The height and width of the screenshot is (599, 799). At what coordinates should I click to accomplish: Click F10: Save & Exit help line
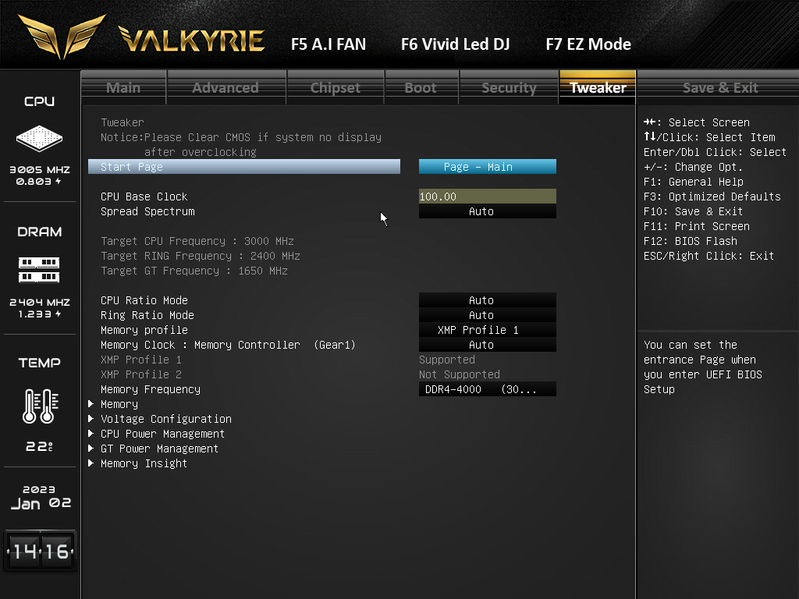pyautogui.click(x=693, y=211)
